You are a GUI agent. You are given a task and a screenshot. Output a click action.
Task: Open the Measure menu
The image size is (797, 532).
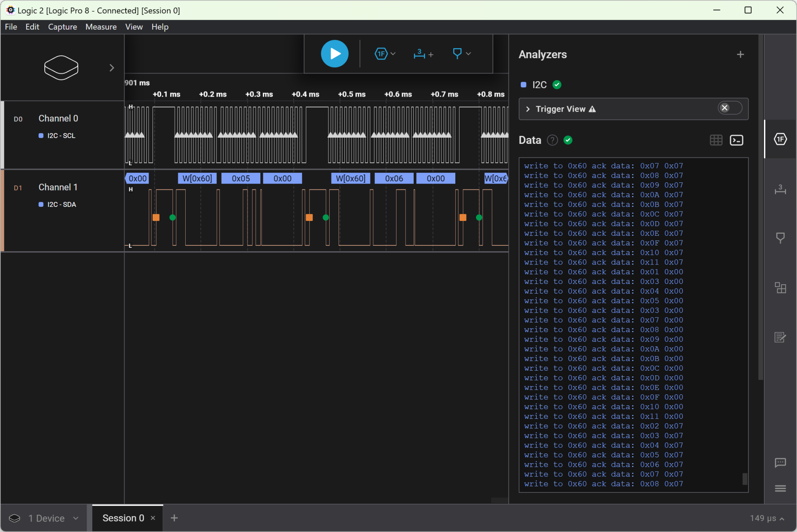(101, 27)
